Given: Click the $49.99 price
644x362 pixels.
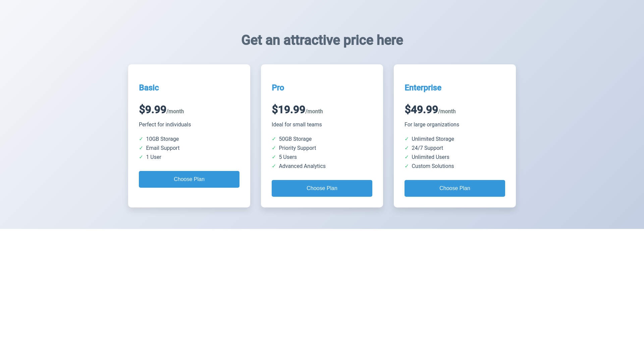Looking at the screenshot, I should point(421,110).
